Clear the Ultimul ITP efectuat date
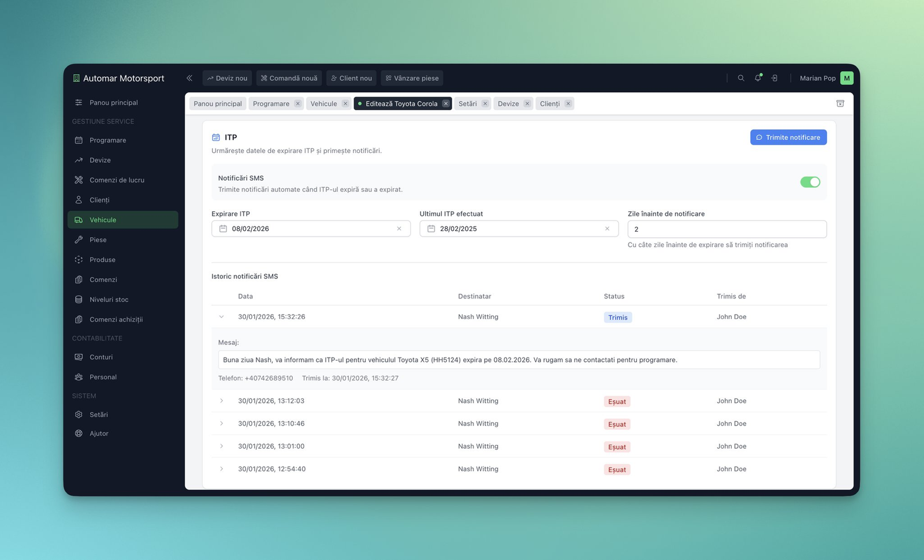Screen dimensions: 924x560 (607, 229)
